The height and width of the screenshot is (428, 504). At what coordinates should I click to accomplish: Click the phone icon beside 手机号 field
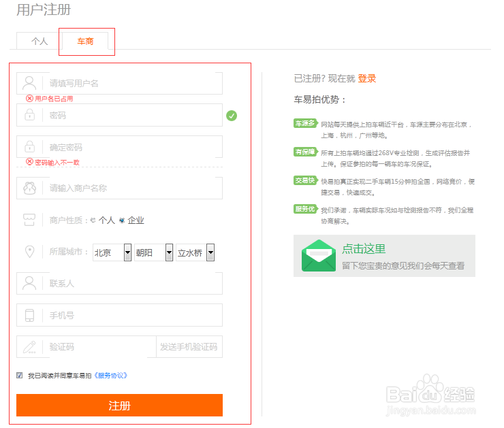[29, 315]
